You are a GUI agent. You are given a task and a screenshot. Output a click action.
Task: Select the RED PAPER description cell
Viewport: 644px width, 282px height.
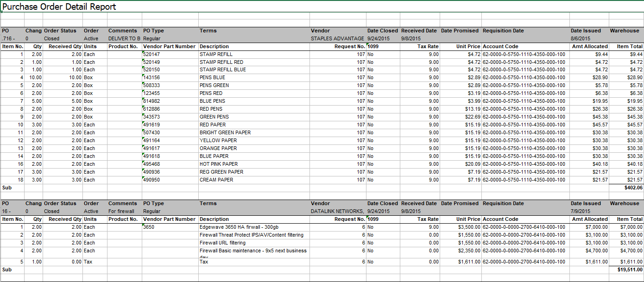[x=254, y=125]
